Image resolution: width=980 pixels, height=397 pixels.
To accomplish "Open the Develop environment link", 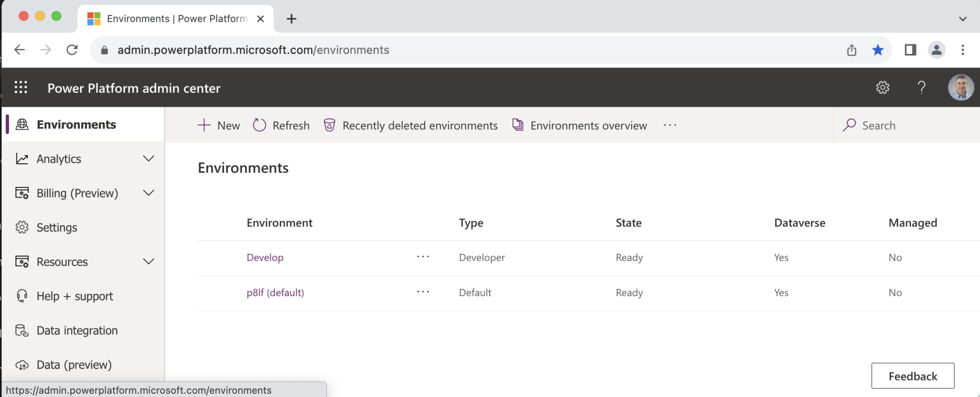I will 265,258.
